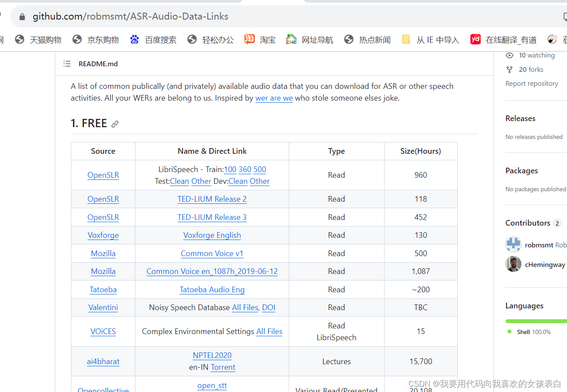Open LibriSpeech Test Clean link

[x=179, y=181]
